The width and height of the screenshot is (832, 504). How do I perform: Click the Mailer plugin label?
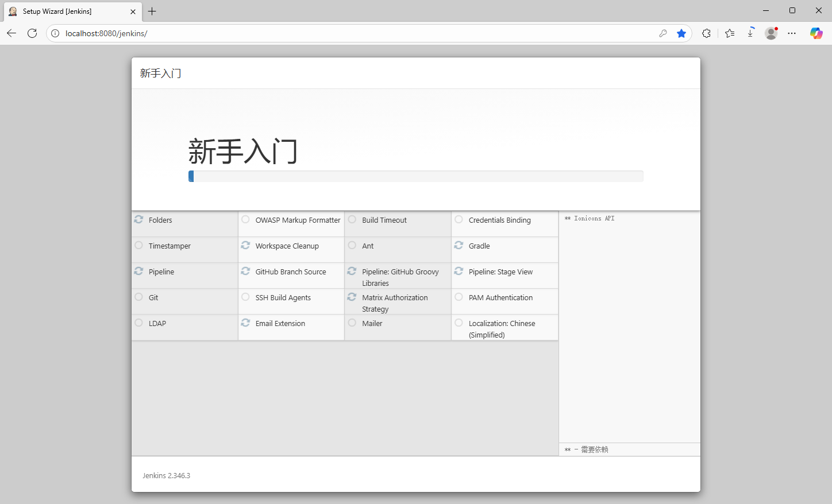point(372,323)
